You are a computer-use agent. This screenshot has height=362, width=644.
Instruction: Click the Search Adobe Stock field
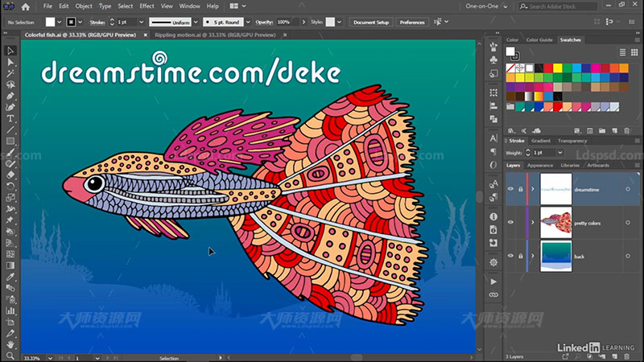tap(558, 6)
